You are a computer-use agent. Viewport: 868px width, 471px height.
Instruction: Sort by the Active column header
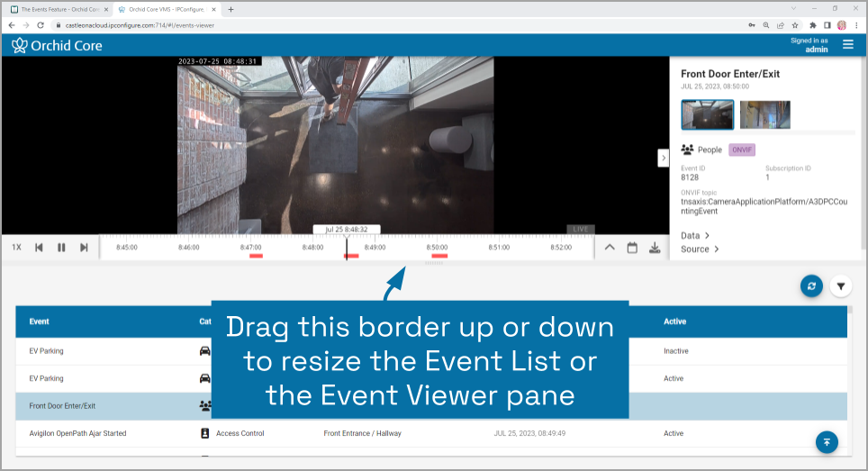pyautogui.click(x=674, y=322)
